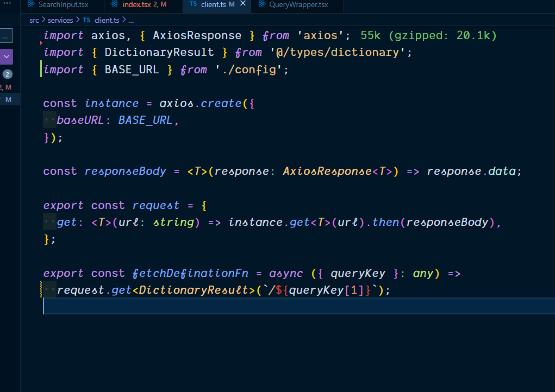Open the sidebar ellipsis menu at top left
Image resolution: width=555 pixels, height=392 pixels.
point(7,3)
